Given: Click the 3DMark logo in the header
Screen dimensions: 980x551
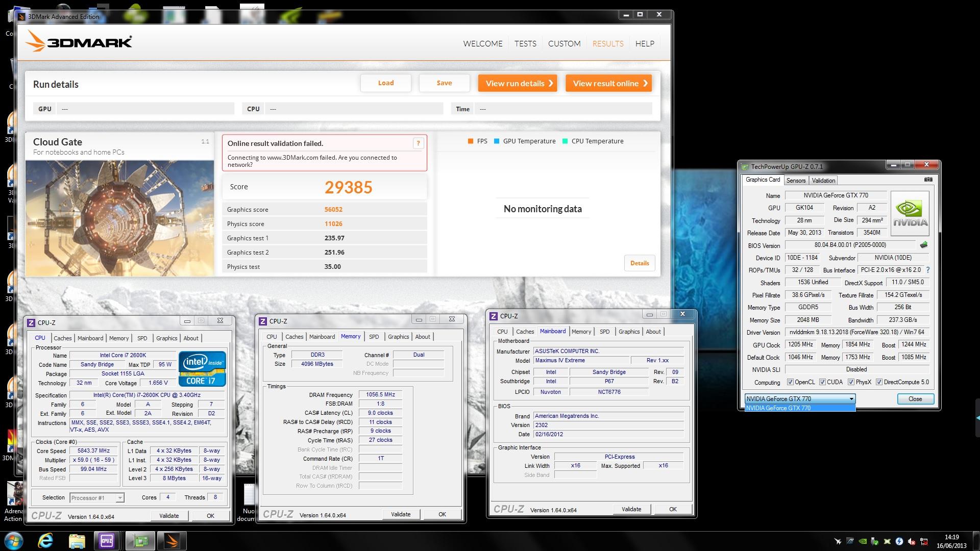Looking at the screenshot, I should (x=79, y=42).
